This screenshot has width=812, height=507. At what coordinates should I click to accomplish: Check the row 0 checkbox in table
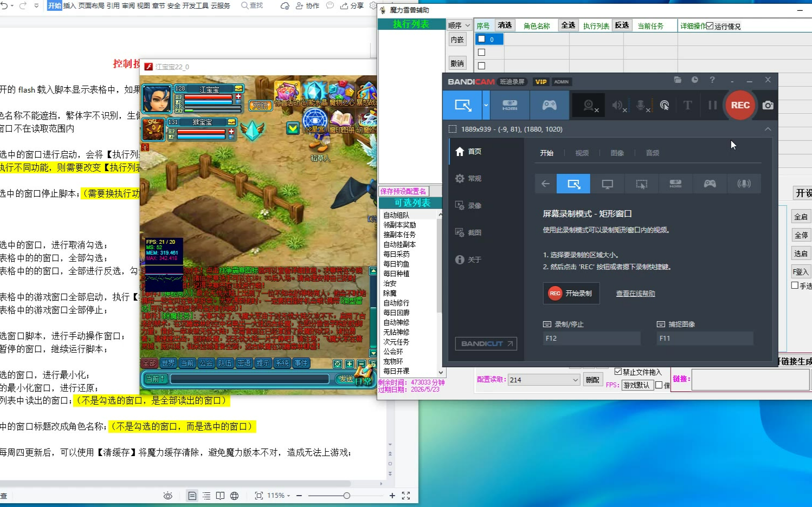481,39
